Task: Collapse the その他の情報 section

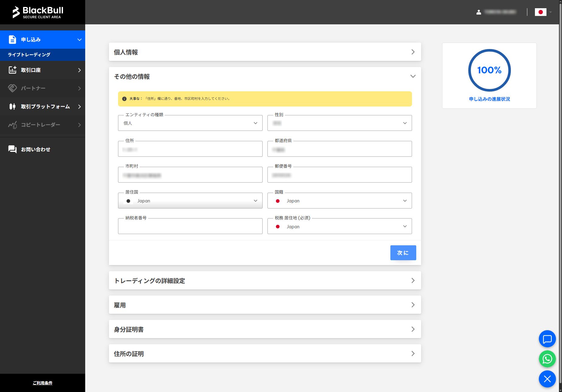Action: 413,76
